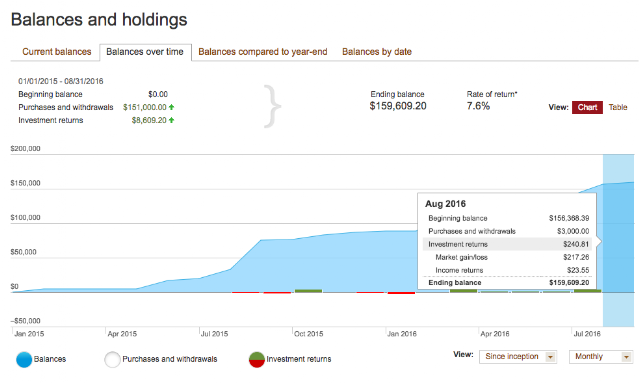
Task: Click the green Jul 2016 returns bar
Action: 587,291
